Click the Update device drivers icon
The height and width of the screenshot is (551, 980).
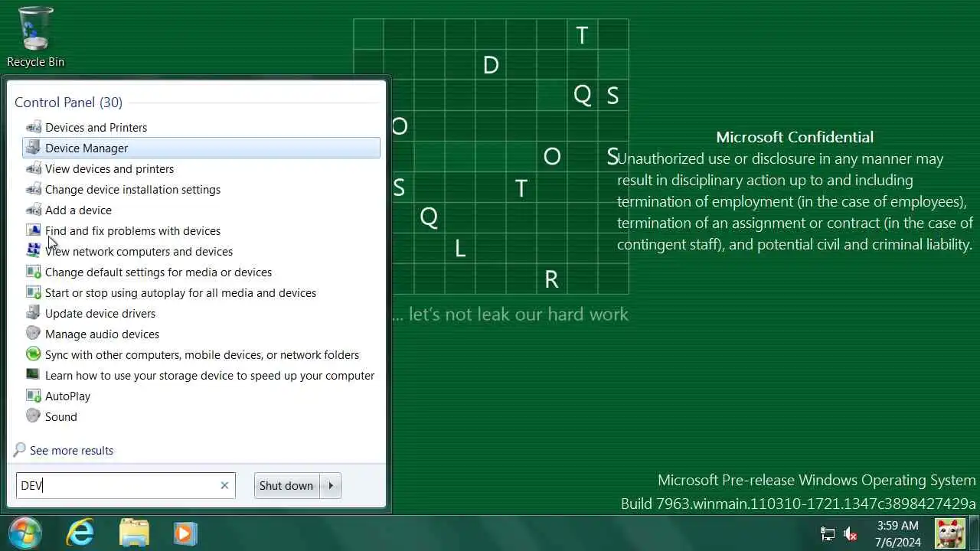pyautogui.click(x=33, y=313)
